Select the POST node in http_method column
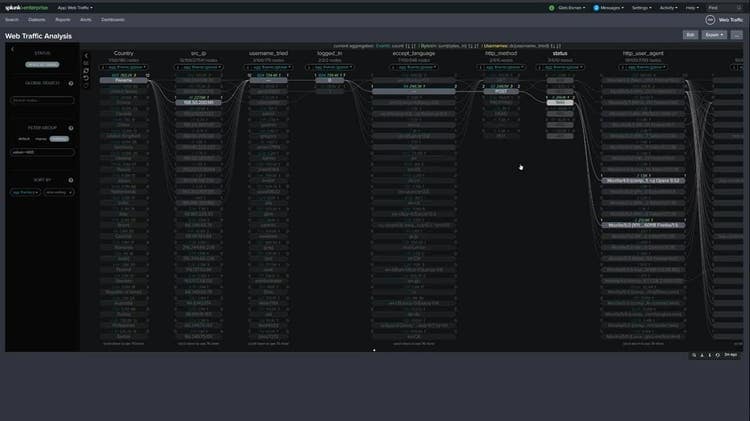The width and height of the screenshot is (750, 421). pos(501,92)
